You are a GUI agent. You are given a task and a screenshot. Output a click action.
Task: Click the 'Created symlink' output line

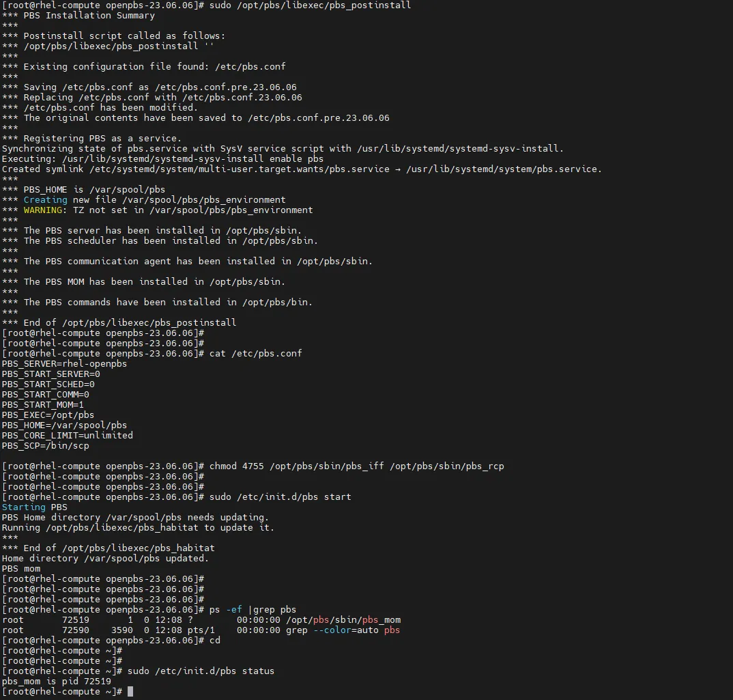[300, 169]
